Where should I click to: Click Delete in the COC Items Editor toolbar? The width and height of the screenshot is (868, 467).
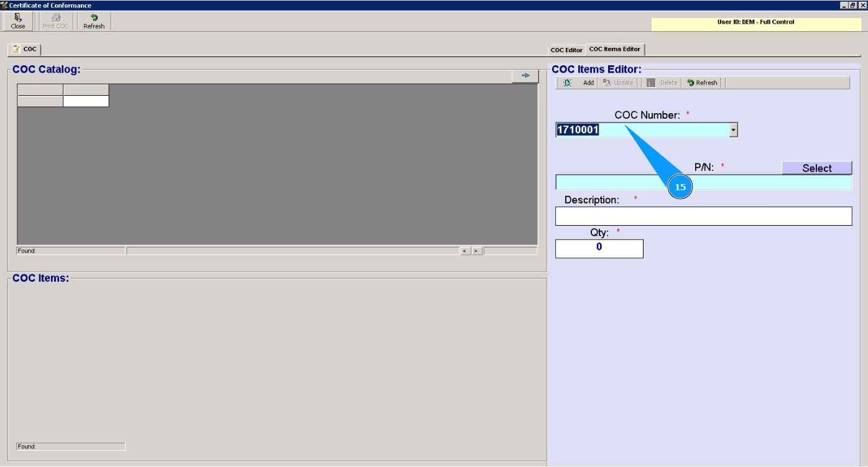pos(662,83)
